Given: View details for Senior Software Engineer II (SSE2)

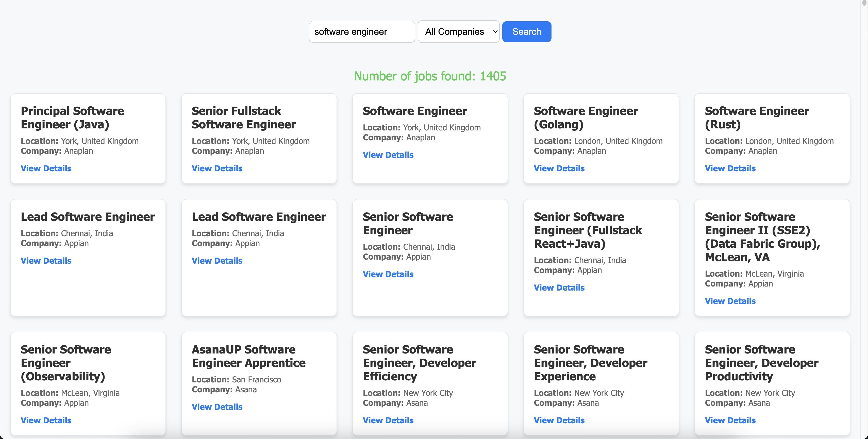Looking at the screenshot, I should [x=730, y=301].
